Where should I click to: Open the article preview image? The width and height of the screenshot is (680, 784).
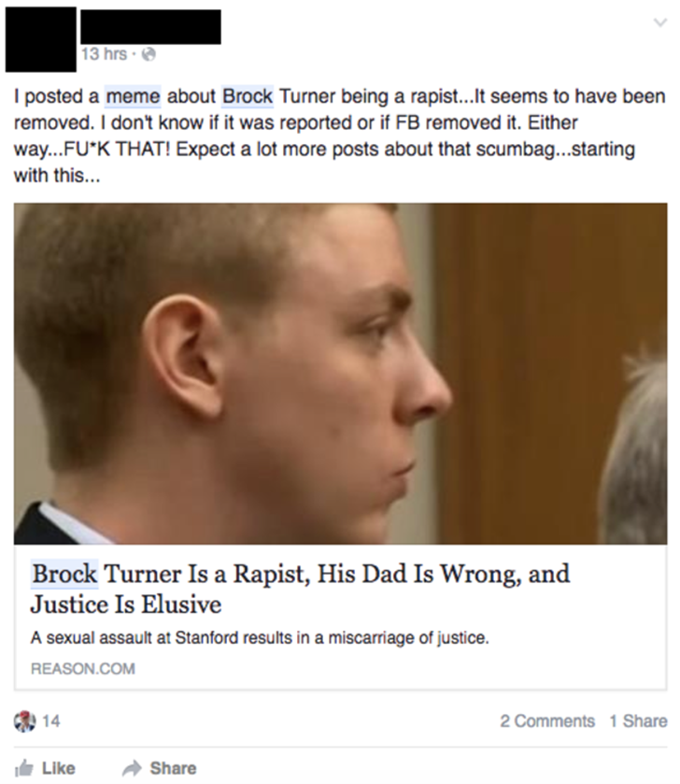tap(340, 374)
